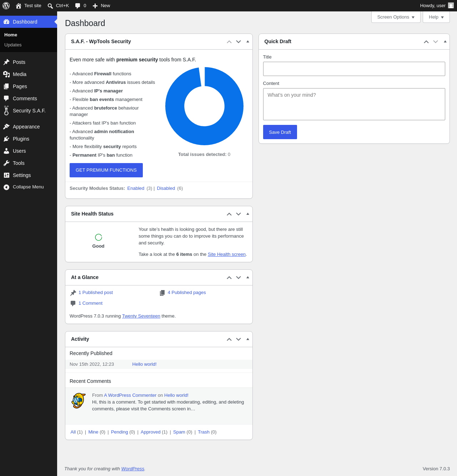457x476 pixels.
Task: Collapse the Quick Draft panel
Action: tap(445, 41)
